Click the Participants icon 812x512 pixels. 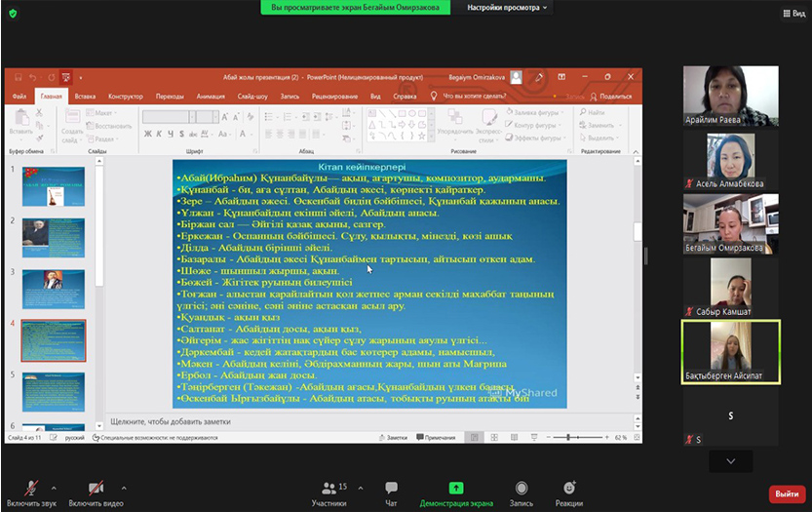click(329, 489)
